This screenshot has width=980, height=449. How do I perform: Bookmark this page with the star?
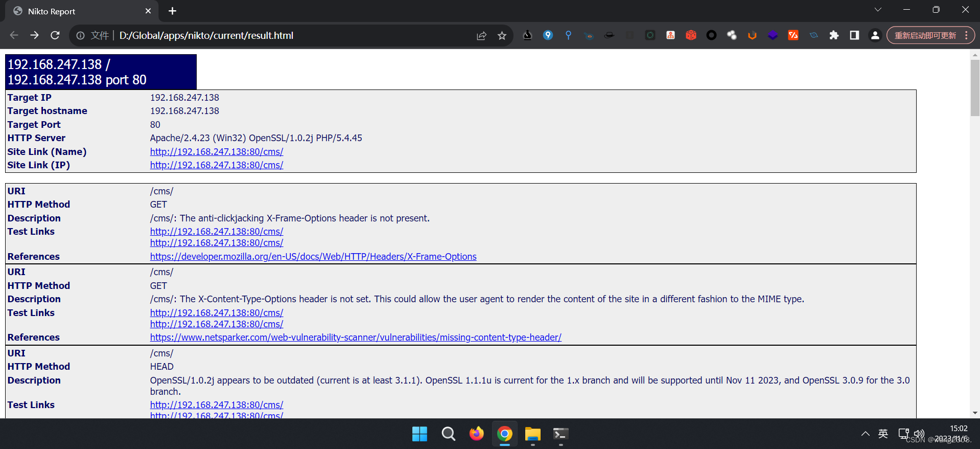(502, 35)
